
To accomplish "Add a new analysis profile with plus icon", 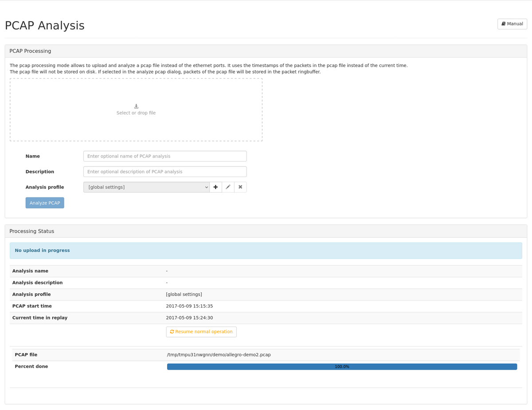I will point(215,187).
